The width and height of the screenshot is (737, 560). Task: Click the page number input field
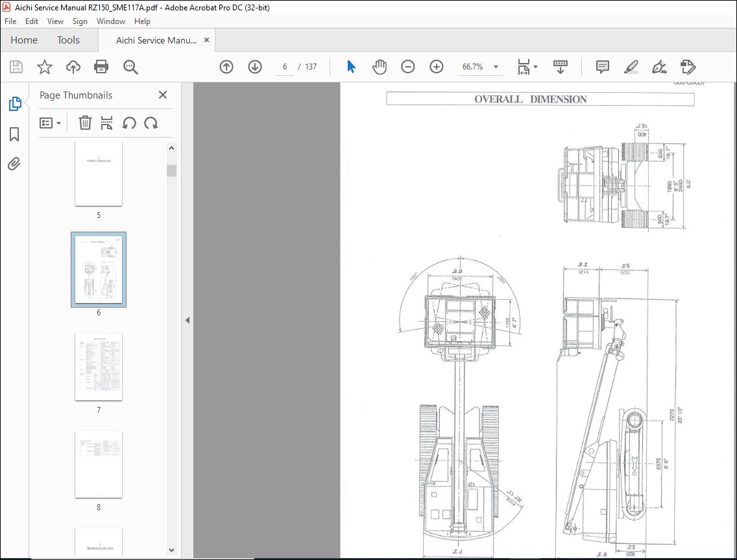[285, 67]
